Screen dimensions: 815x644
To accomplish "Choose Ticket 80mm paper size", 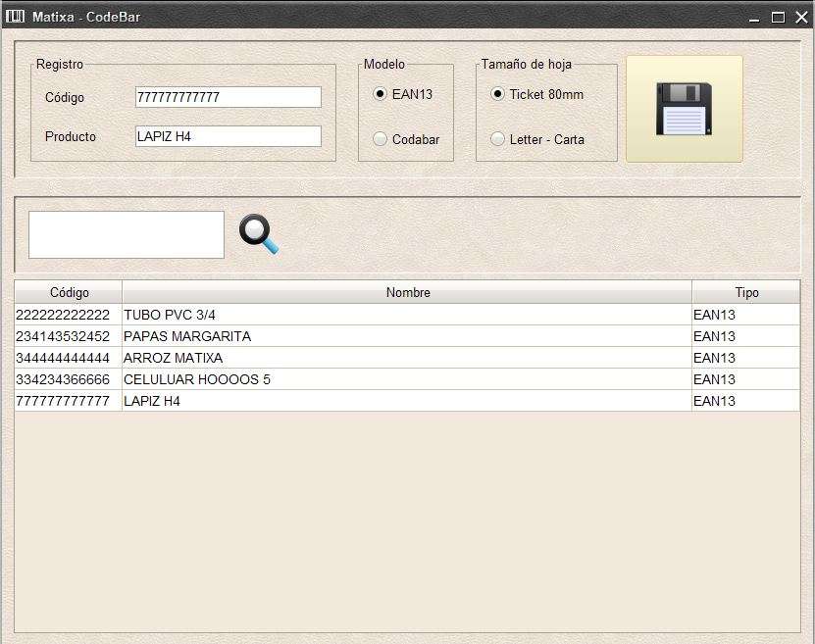I will [x=498, y=94].
